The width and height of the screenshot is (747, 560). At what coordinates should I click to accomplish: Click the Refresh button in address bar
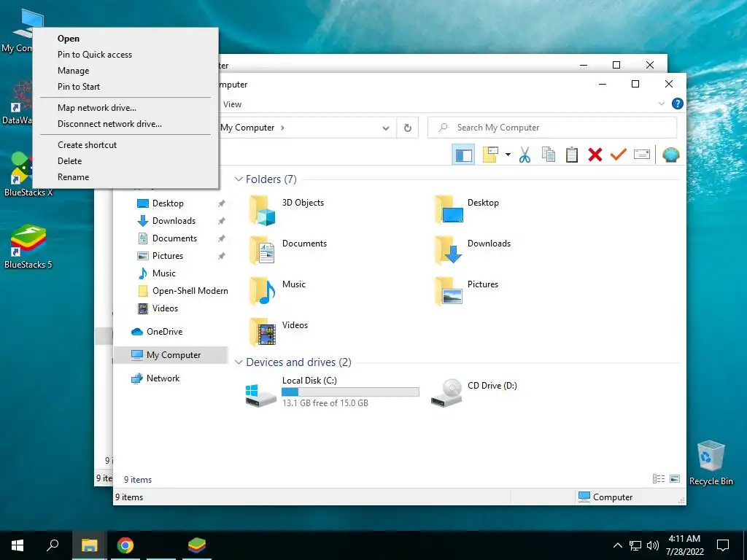click(x=407, y=128)
